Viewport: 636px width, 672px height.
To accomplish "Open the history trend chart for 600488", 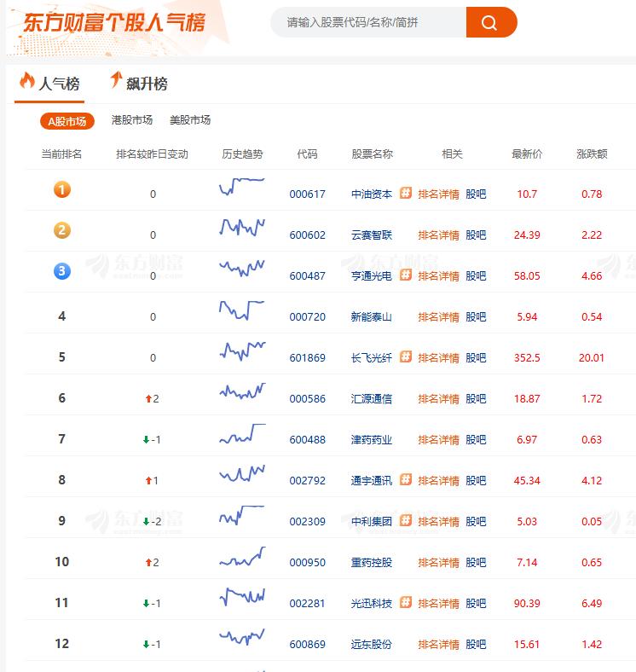I will (242, 433).
